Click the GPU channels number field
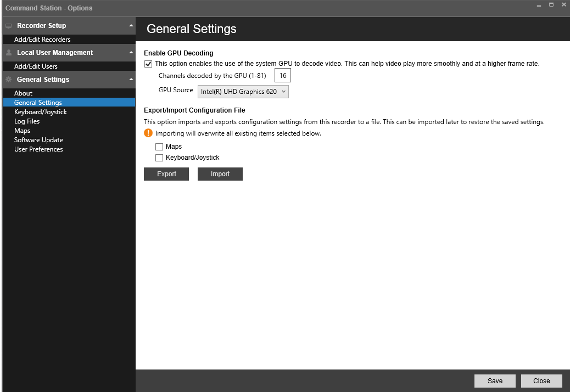This screenshot has height=392, width=570. [283, 76]
